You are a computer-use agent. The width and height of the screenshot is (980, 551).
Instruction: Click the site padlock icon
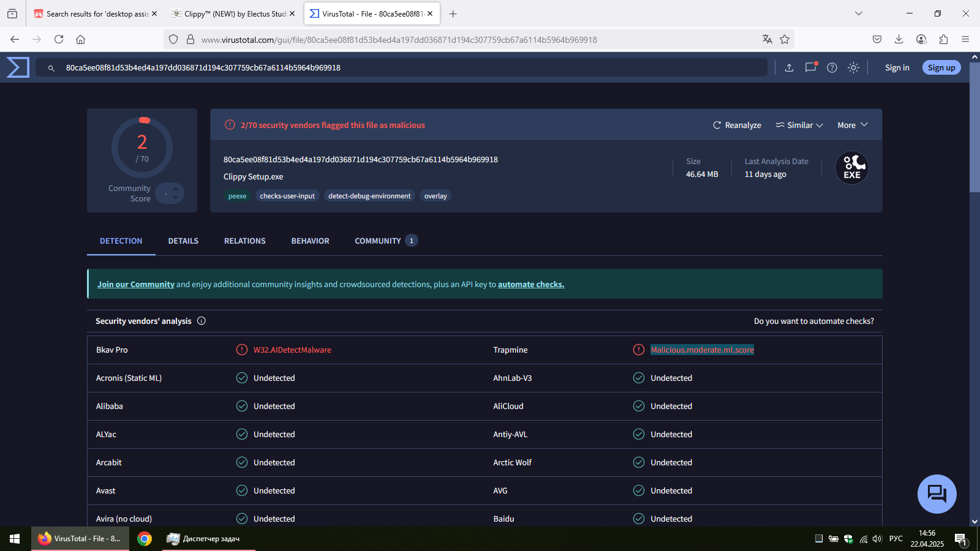pos(190,39)
